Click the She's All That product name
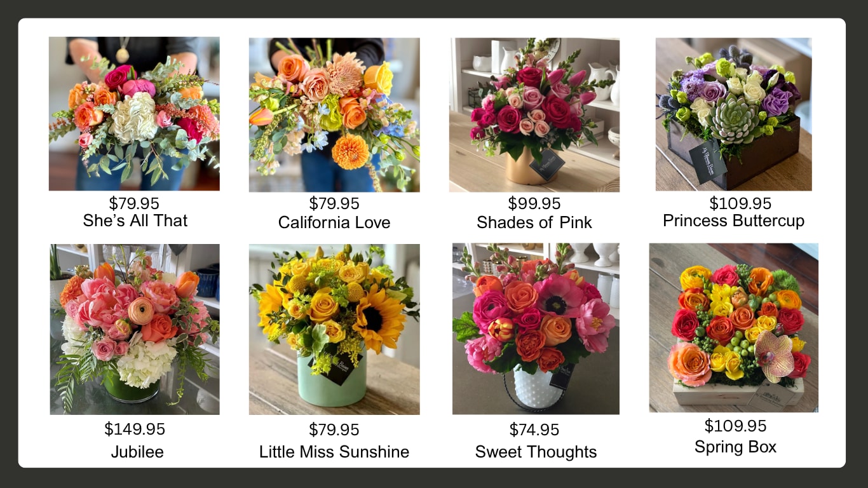Image resolution: width=868 pixels, height=488 pixels. [x=135, y=220]
